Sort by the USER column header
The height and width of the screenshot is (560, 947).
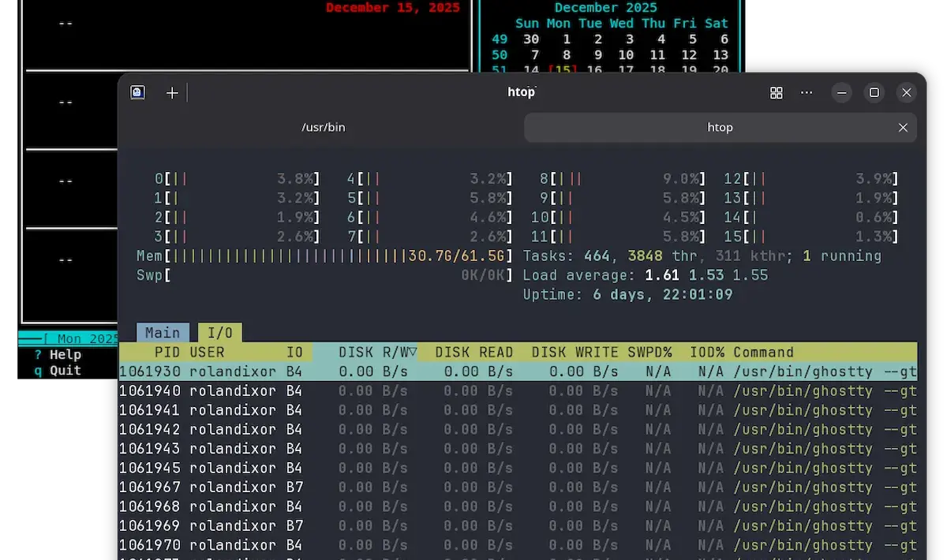click(x=208, y=353)
